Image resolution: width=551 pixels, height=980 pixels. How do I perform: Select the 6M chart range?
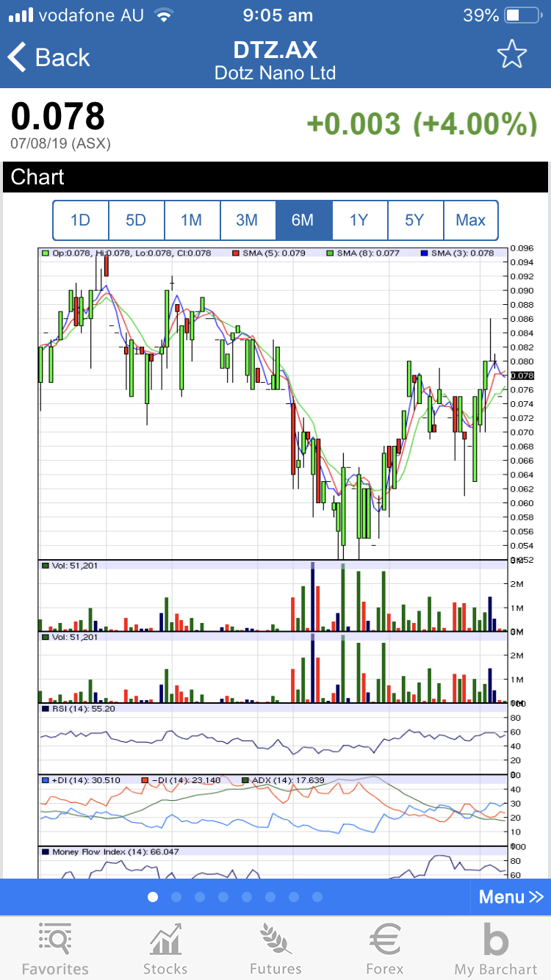click(x=303, y=220)
